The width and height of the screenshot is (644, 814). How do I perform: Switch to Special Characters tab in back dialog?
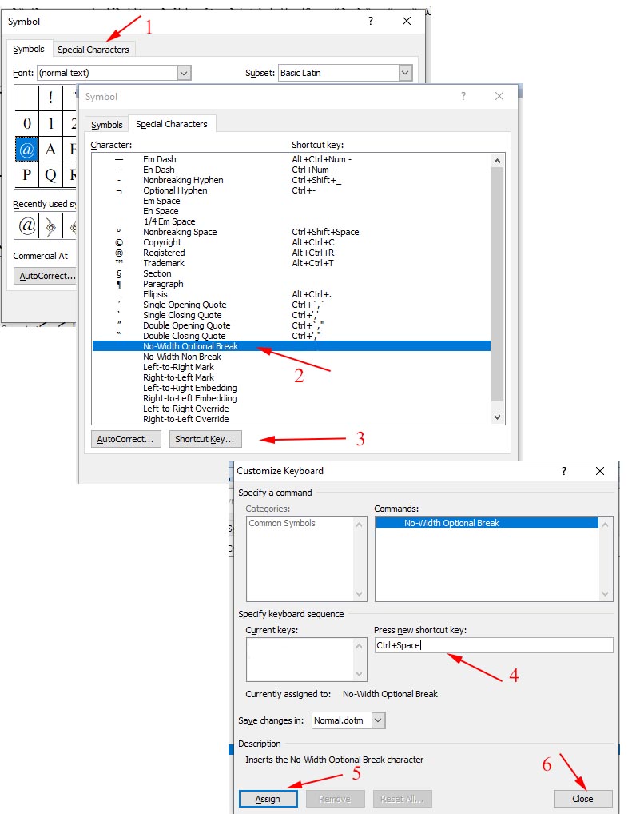click(93, 50)
